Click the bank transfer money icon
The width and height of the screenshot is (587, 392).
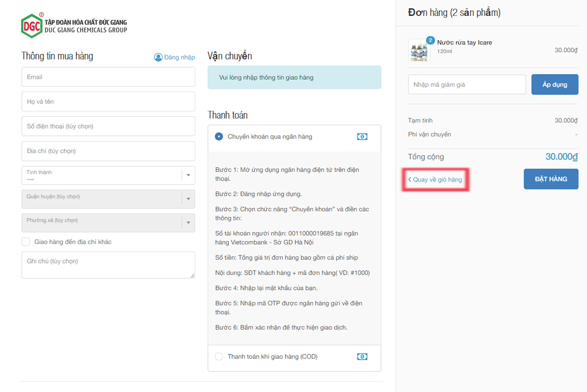click(362, 137)
